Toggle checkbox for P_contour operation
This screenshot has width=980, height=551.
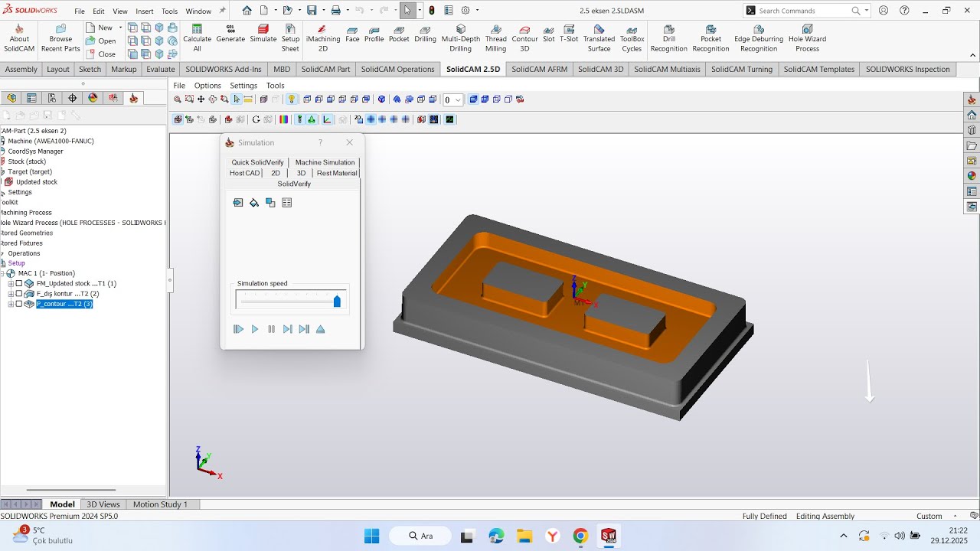(19, 304)
